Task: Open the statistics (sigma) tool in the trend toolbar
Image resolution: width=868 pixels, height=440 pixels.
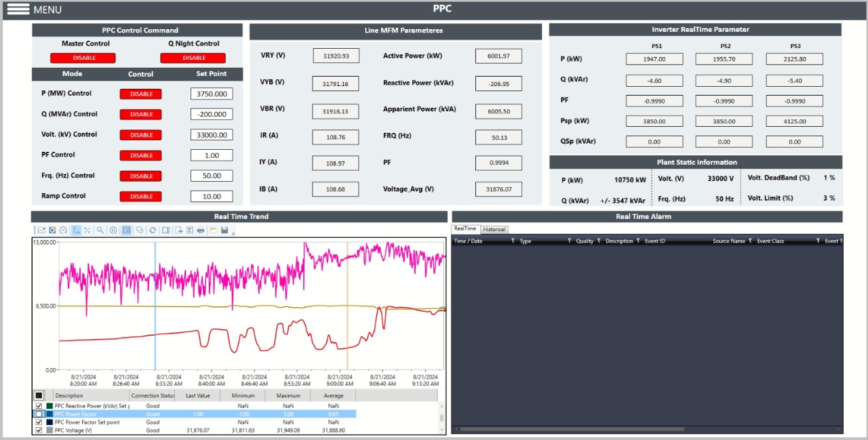Action: point(190,230)
